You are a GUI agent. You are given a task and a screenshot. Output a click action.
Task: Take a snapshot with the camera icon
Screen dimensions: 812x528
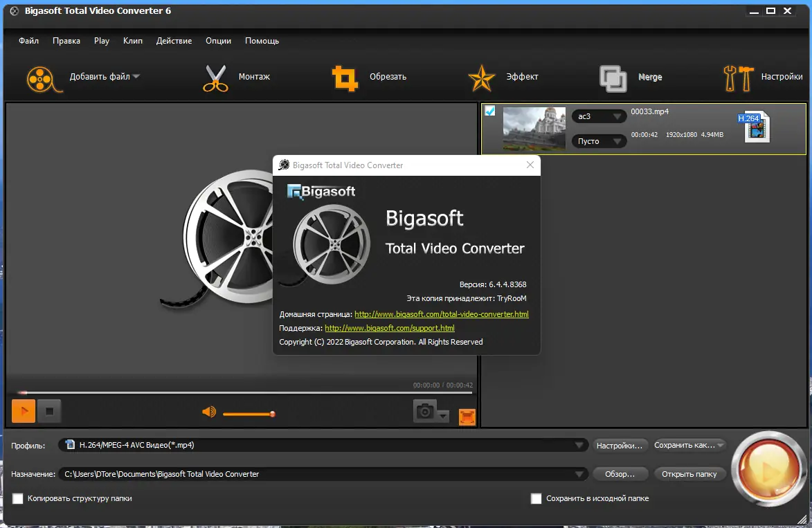point(424,410)
